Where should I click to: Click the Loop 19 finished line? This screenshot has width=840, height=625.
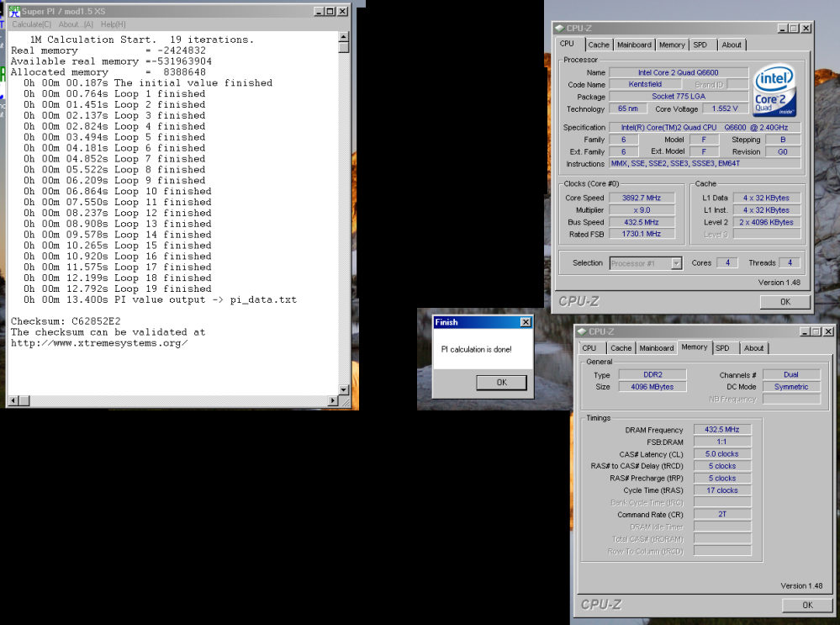coord(118,289)
